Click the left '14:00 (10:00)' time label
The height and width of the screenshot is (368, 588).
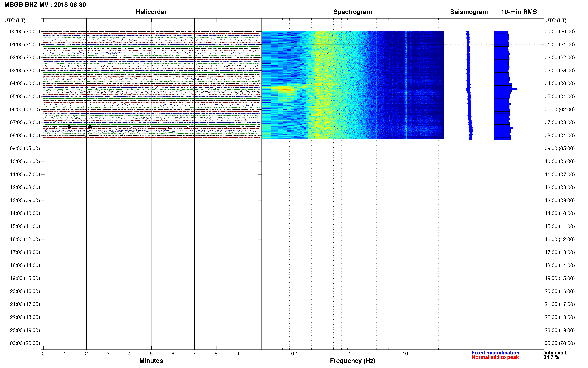(25, 213)
